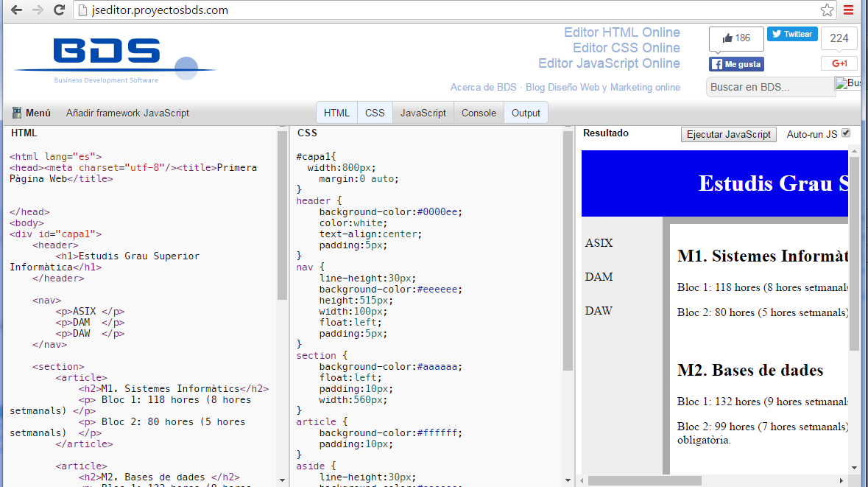The image size is (868, 487).
Task: Click the thumbs-up like counter
Action: point(736,38)
